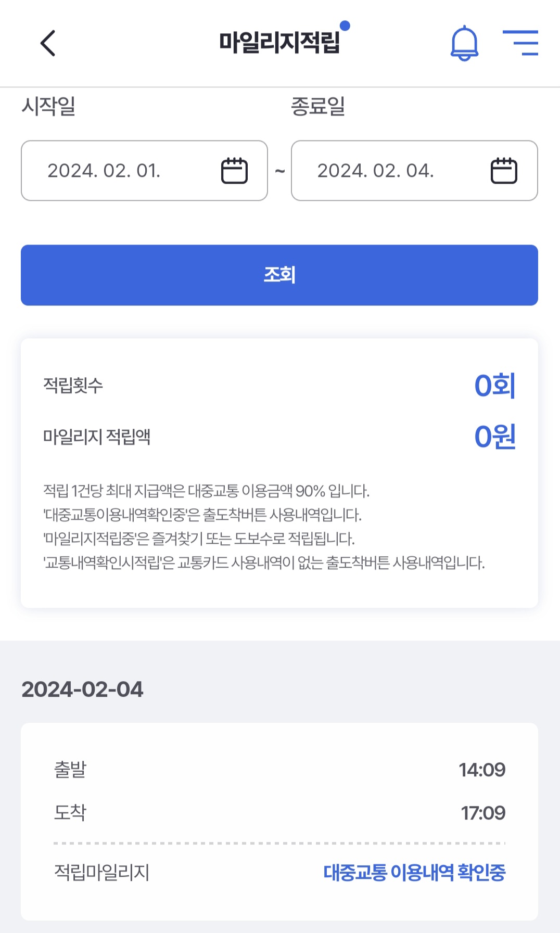
Task: Tap the 도착 arrival time 17:09
Action: 483,813
